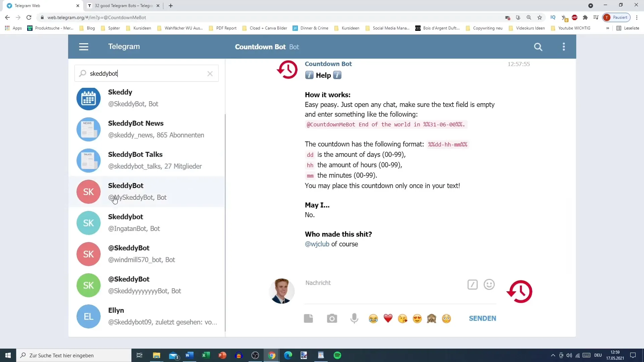Switch to the Telegram Web browser tab
Screen dimensions: 644x362
pos(44,6)
